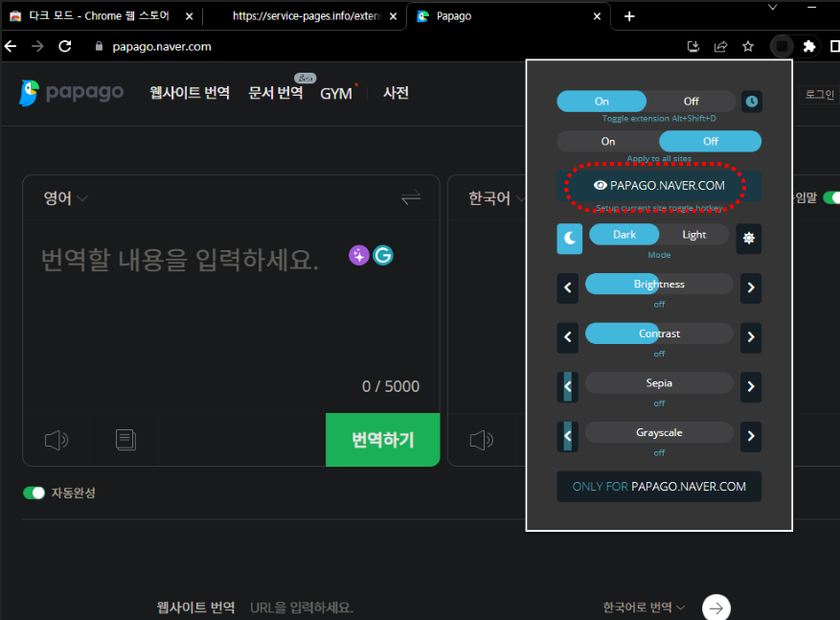Play source text audio speaker icon
This screenshot has height=620, width=840.
(57, 440)
